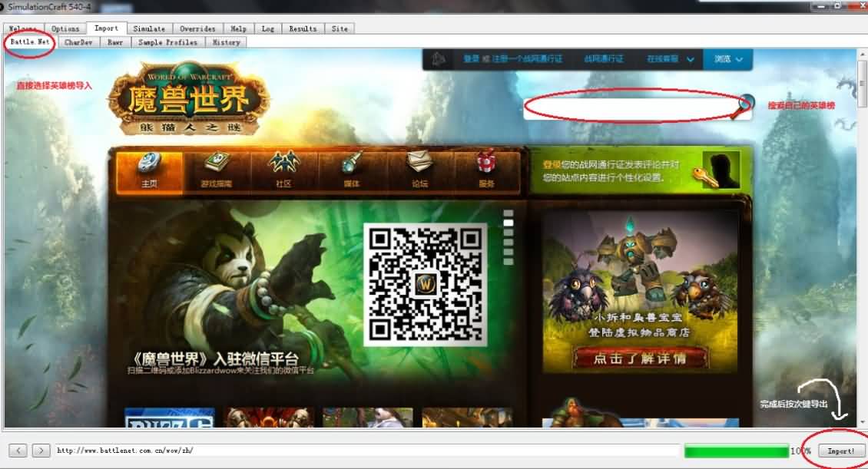
Task: Select the Battle.Net sub-tab
Action: pos(30,42)
